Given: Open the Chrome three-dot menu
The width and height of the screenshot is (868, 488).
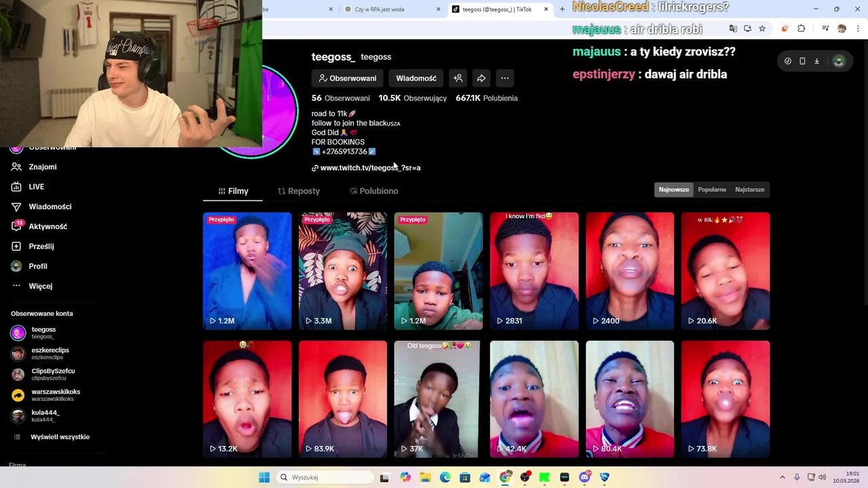Looking at the screenshot, I should coord(858,28).
